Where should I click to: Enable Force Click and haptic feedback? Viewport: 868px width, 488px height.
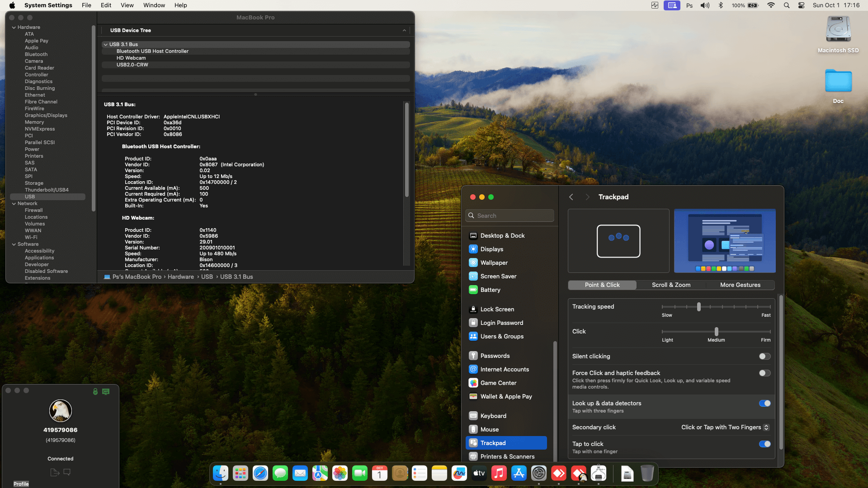[764, 373]
